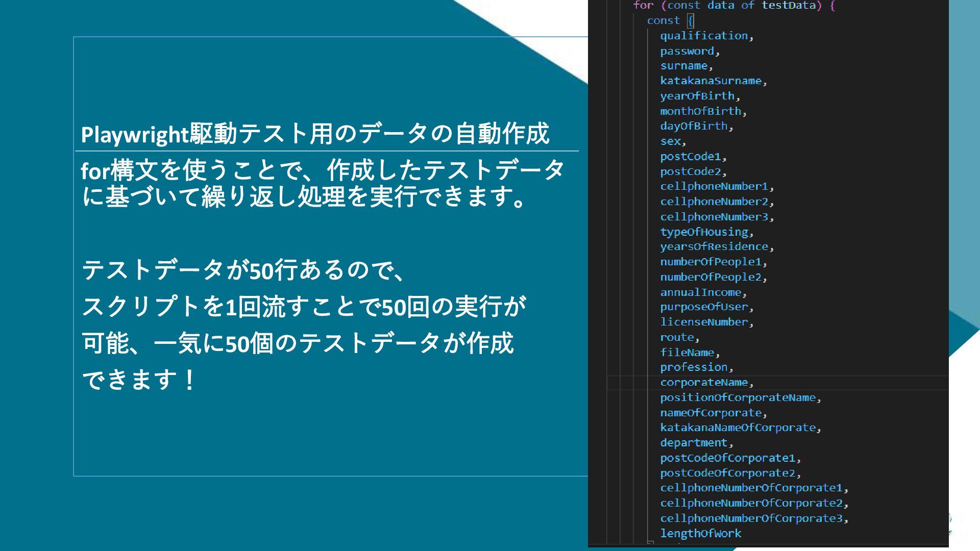Select 'katakanaNameOfCorporate,' in code
This screenshot has width=980, height=551.
point(741,428)
